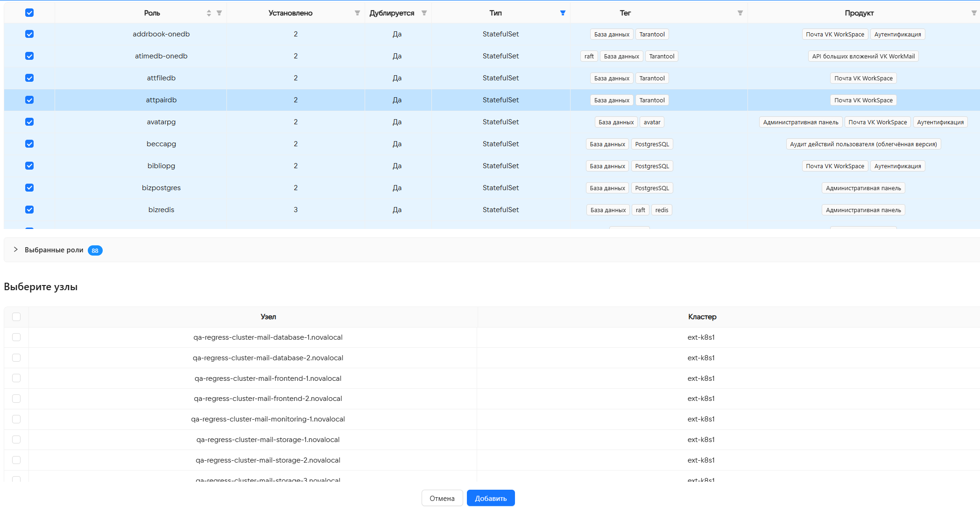Uncheck the bizpostgres role checkbox
980x514 pixels.
tap(29, 188)
